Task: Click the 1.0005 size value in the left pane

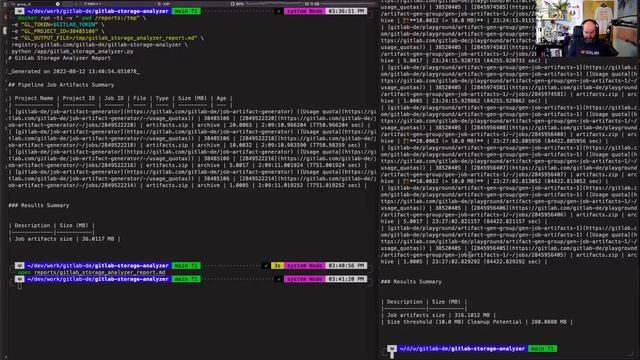Action: pyautogui.click(x=239, y=185)
